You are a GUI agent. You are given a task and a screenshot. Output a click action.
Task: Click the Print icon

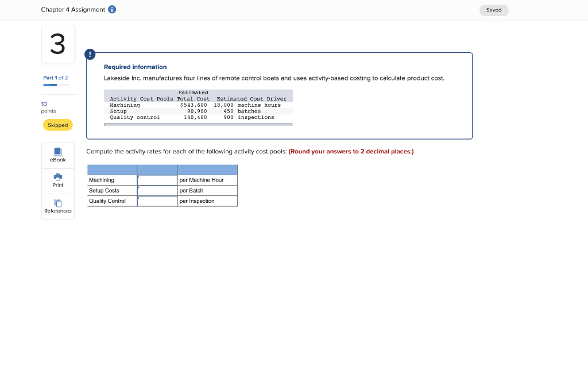(x=57, y=180)
